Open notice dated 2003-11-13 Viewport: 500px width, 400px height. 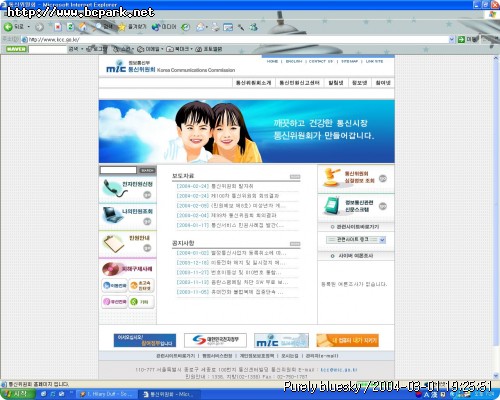[232, 282]
